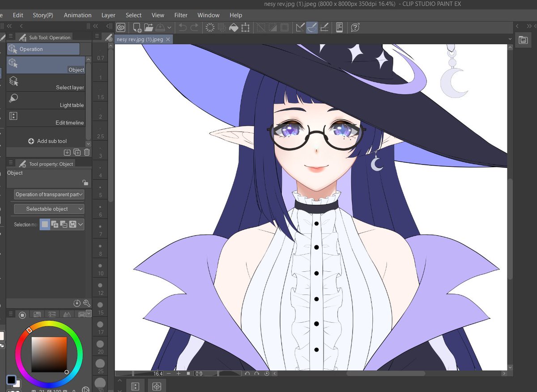Toggle Snap to Grid
Image resolution: width=537 pixels, height=392 pixels.
coord(325,27)
